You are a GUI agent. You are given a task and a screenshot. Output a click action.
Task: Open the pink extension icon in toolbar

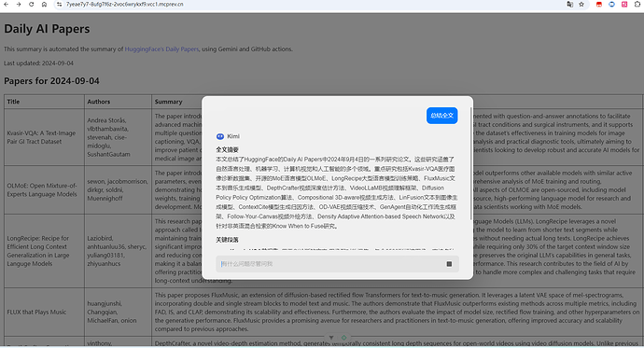click(624, 4)
